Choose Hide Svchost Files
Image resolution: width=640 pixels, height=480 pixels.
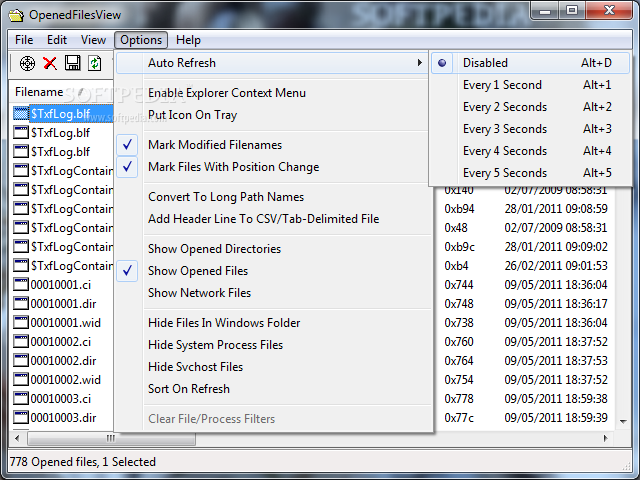[273, 367]
